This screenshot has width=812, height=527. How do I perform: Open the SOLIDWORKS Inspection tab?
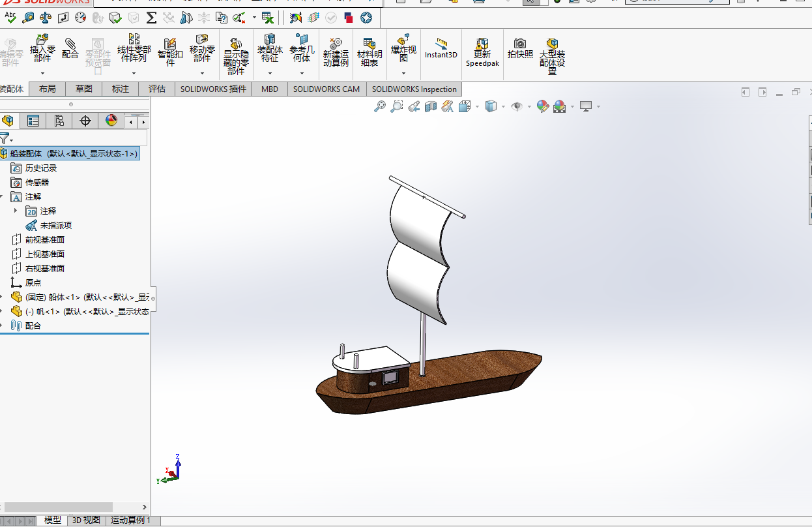pos(414,89)
